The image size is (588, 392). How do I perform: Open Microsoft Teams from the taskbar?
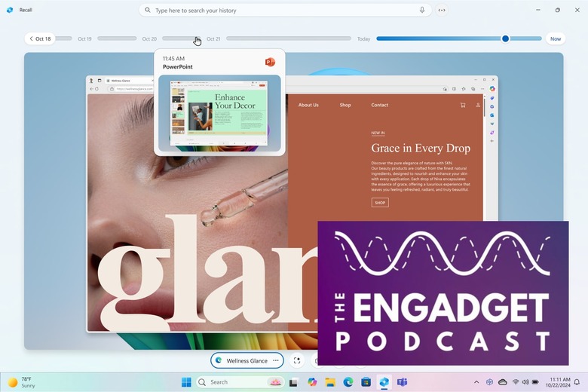403,382
